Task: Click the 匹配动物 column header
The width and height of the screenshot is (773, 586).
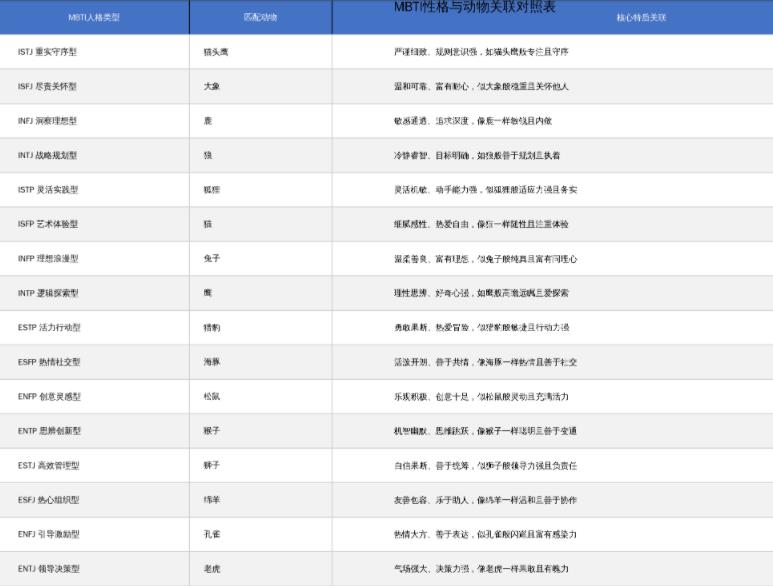Action: pos(261,18)
